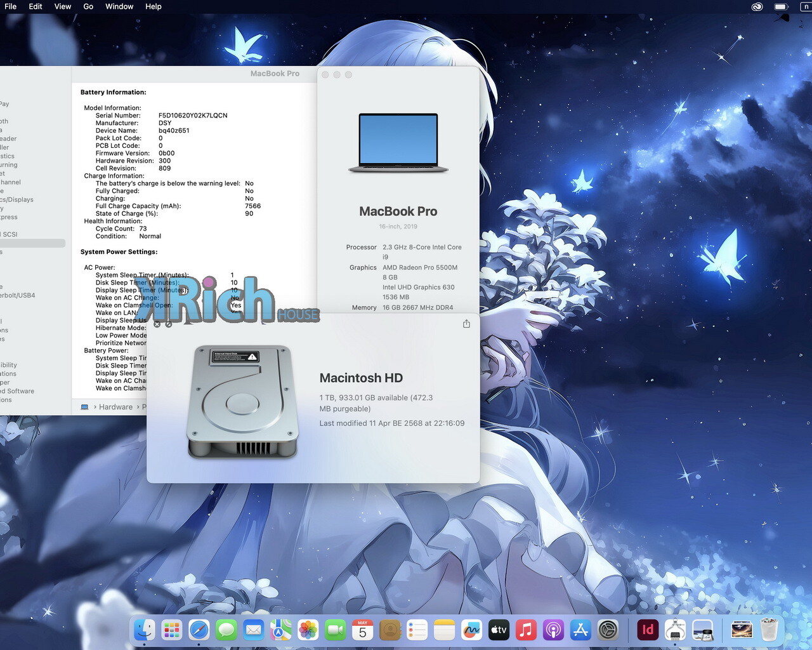The image size is (812, 650).
Task: Open Finder from the Dock
Action: pyautogui.click(x=145, y=630)
